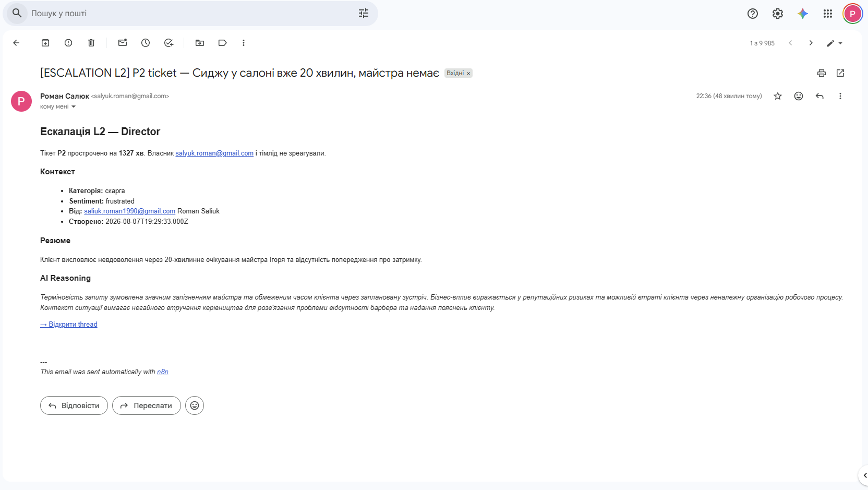Open the toolbar's three-dot more menu
The image size is (868, 490).
point(244,43)
